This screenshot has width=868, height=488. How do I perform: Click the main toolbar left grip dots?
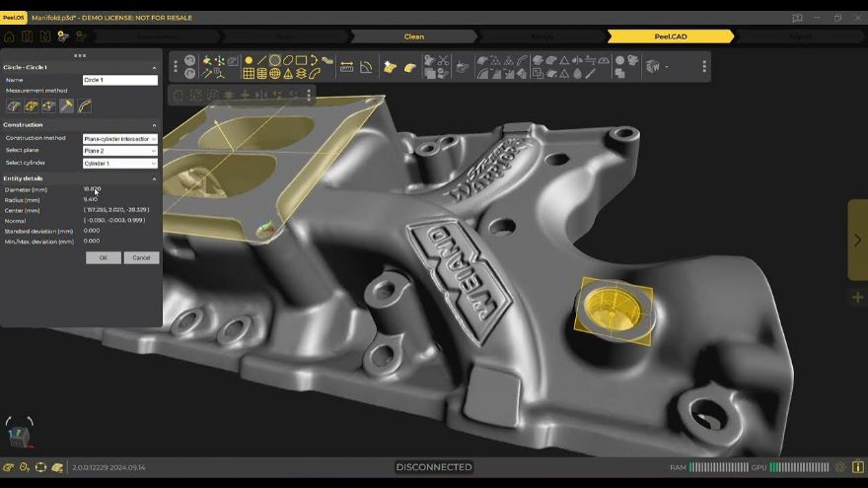click(176, 67)
